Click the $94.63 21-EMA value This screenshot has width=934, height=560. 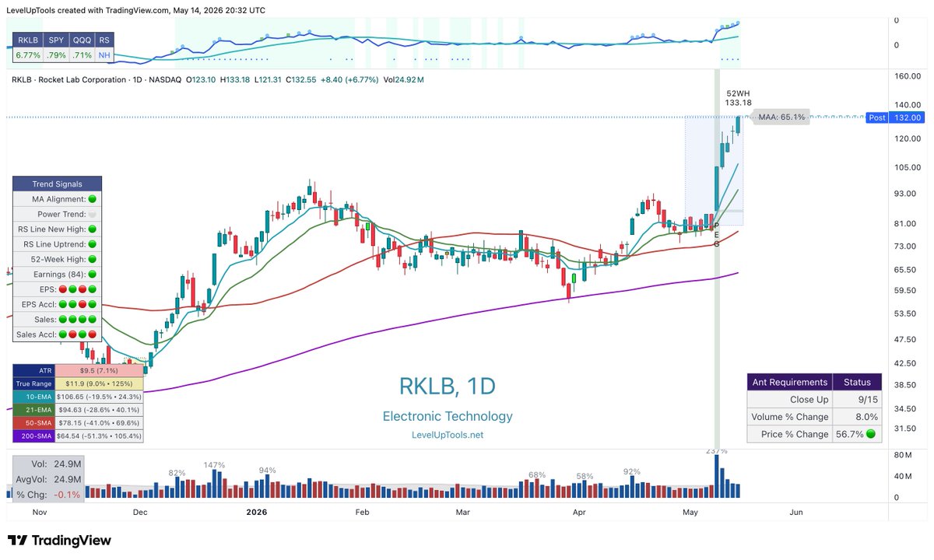pyautogui.click(x=99, y=411)
